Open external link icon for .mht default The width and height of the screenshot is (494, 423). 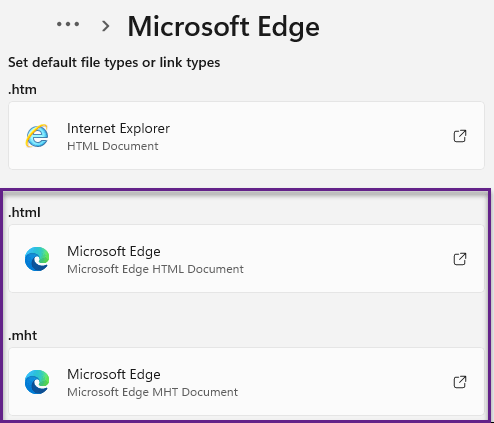tap(460, 382)
